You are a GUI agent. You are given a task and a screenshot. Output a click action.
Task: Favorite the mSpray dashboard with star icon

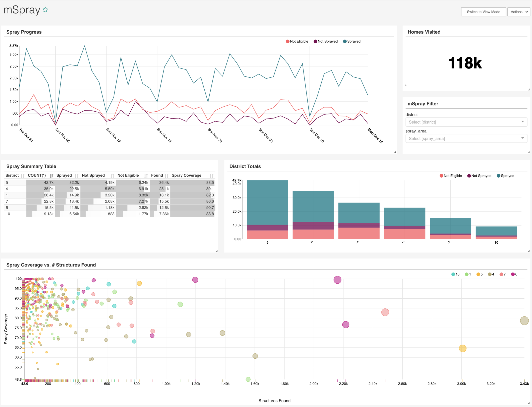tap(45, 10)
